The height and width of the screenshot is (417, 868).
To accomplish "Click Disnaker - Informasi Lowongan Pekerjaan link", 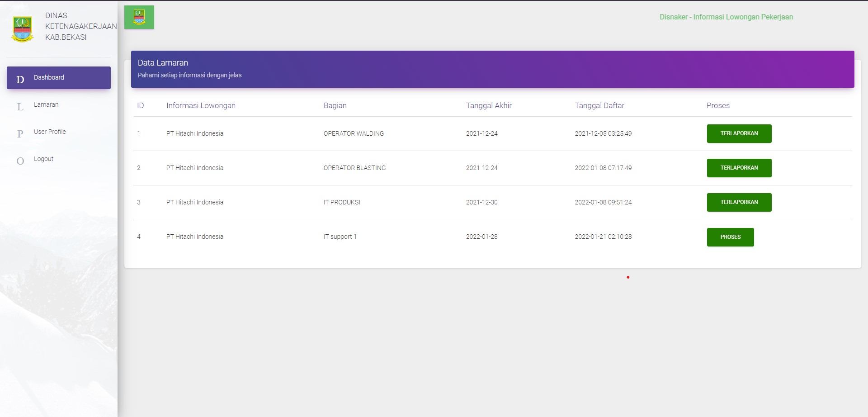I will (x=726, y=17).
